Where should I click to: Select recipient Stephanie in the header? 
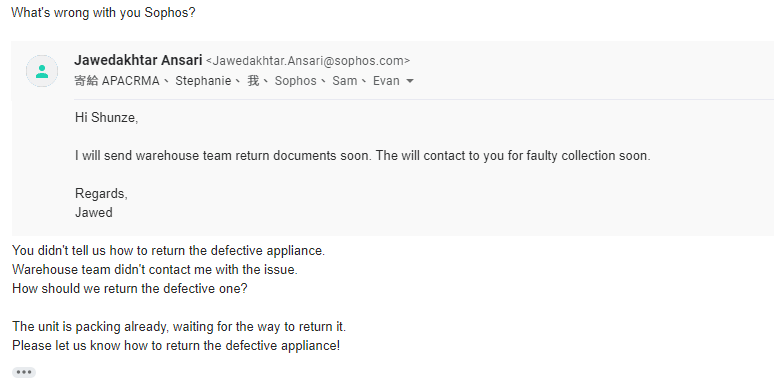pos(203,81)
